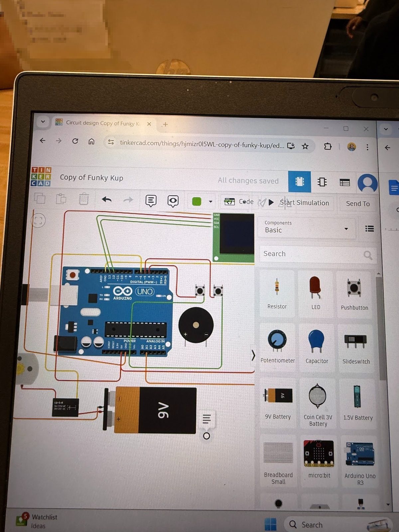The height and width of the screenshot is (532, 399).
Task: Open the Chrome three-dot menu
Action: click(367, 147)
